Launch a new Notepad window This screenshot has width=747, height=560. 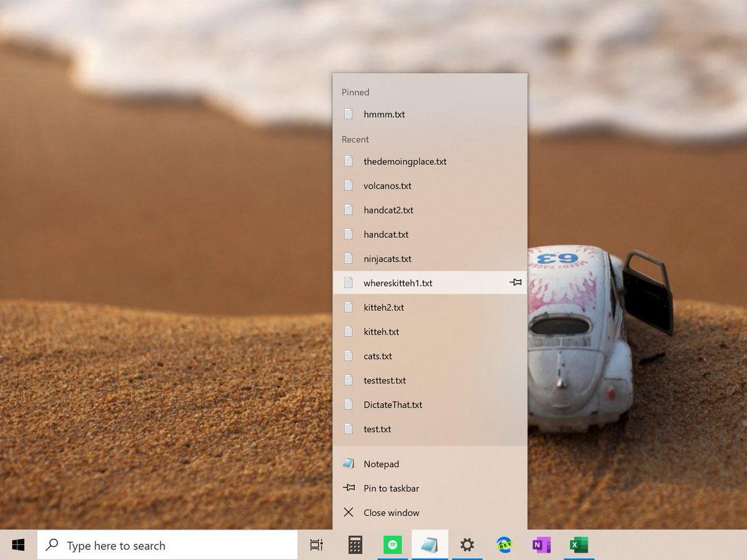tap(380, 464)
